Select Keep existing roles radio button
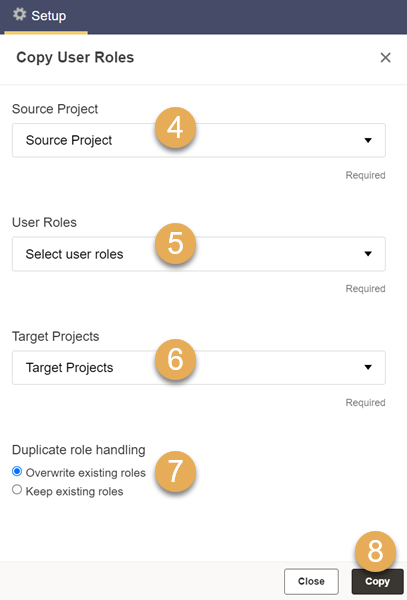Screen dimensions: 407x600 pyautogui.click(x=17, y=489)
